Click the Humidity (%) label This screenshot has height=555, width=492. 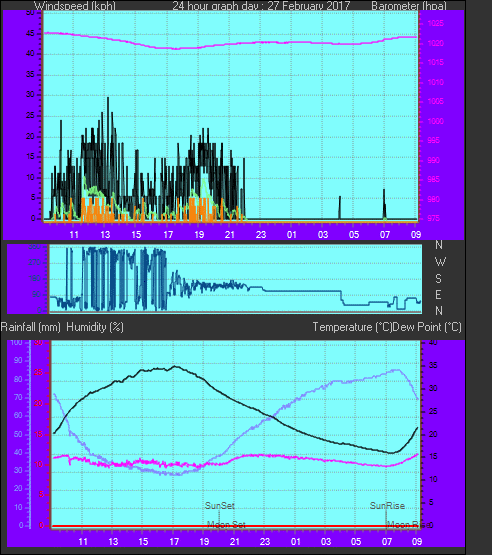[x=95, y=327]
